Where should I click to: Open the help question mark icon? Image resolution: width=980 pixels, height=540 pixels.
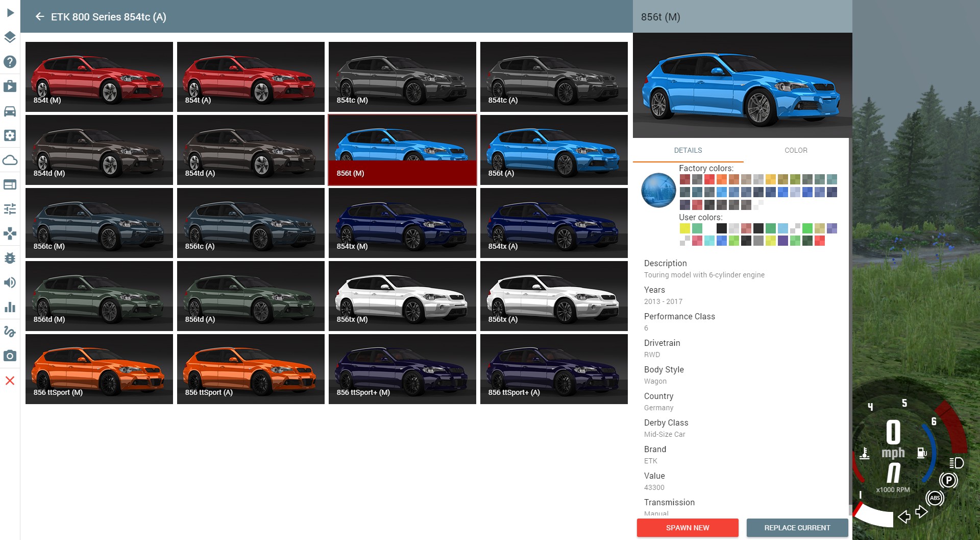click(x=10, y=62)
